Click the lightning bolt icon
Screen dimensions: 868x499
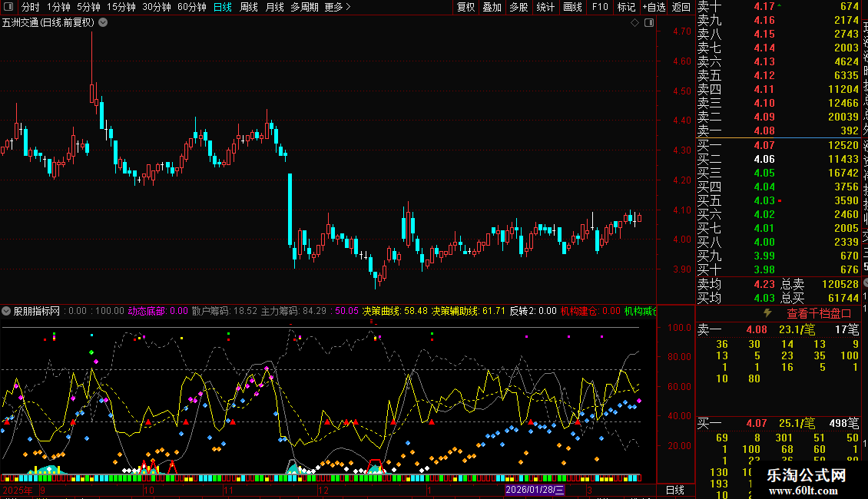point(767,313)
